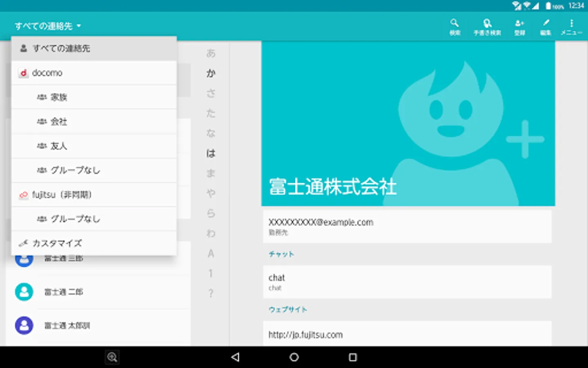Tap the 富士通株式会社 contact name
The image size is (588, 368).
tap(332, 186)
